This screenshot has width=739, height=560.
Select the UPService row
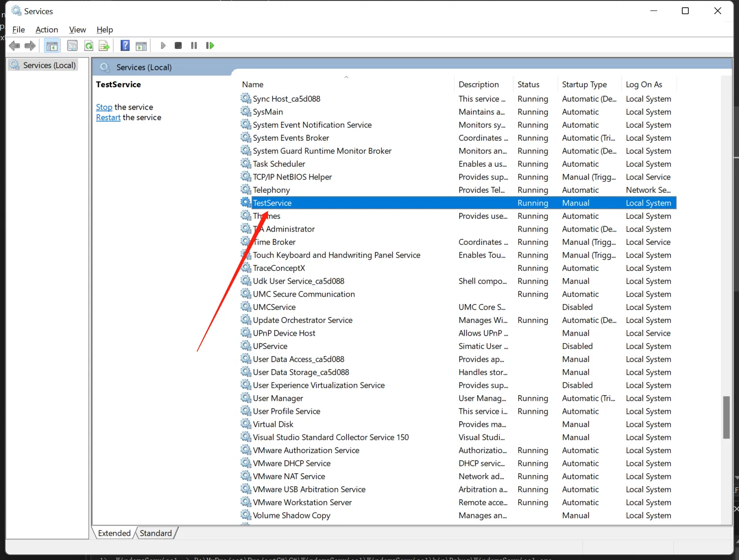tap(458, 346)
